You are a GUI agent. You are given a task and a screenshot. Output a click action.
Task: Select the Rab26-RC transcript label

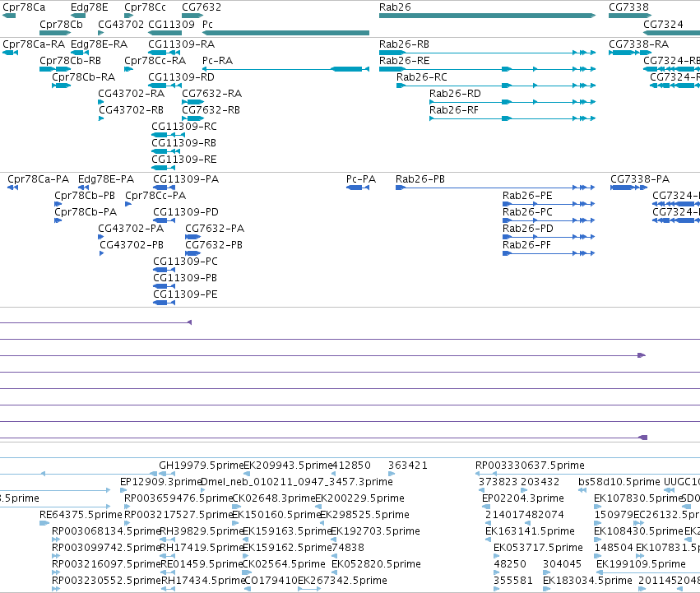tap(421, 77)
